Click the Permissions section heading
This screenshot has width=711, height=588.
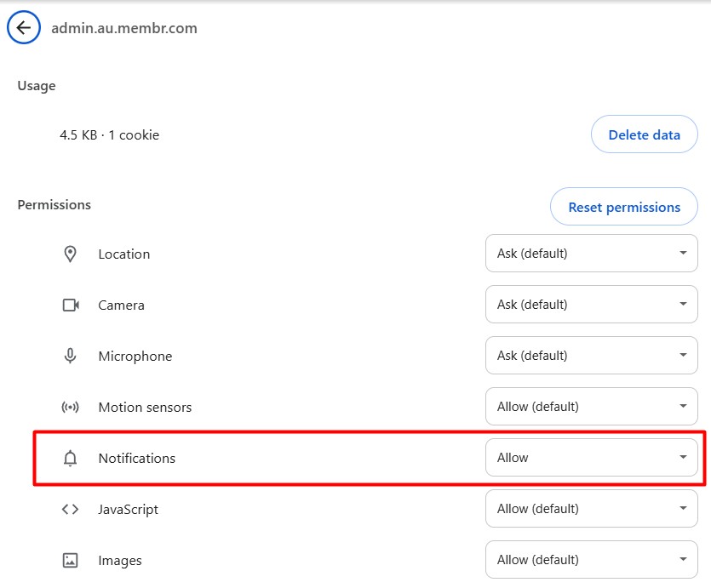click(x=54, y=205)
